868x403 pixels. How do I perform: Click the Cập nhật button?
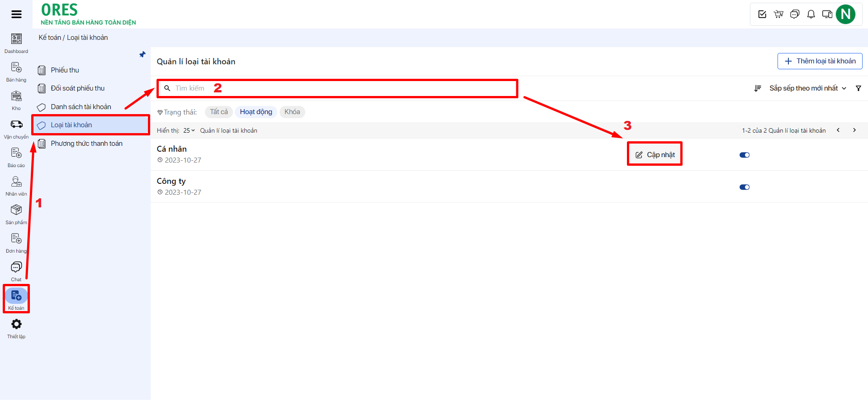[655, 155]
